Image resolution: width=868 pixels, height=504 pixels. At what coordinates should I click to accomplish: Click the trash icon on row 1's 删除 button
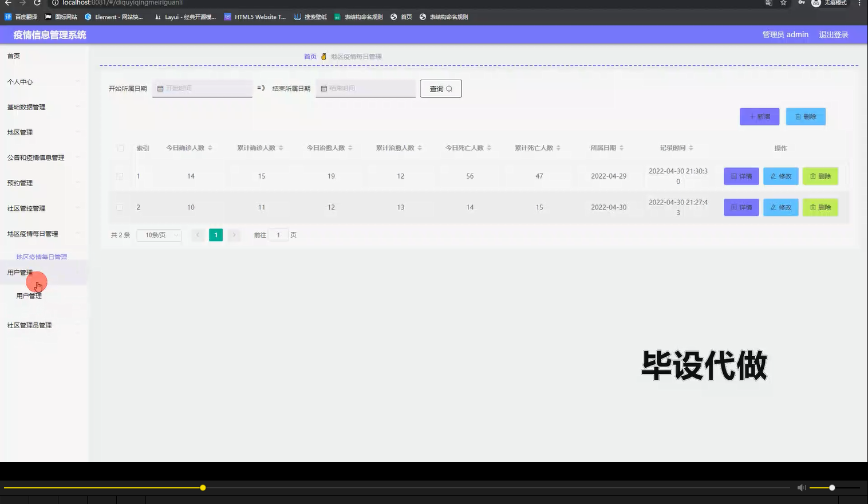812,176
